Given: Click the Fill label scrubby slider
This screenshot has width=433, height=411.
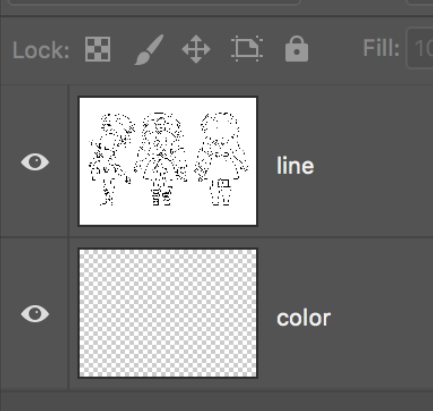Looking at the screenshot, I should coord(381,48).
